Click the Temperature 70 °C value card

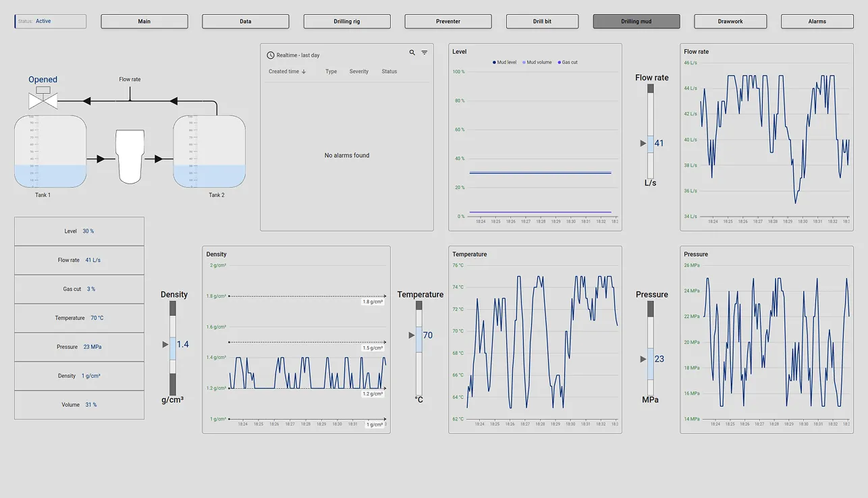[x=79, y=318]
